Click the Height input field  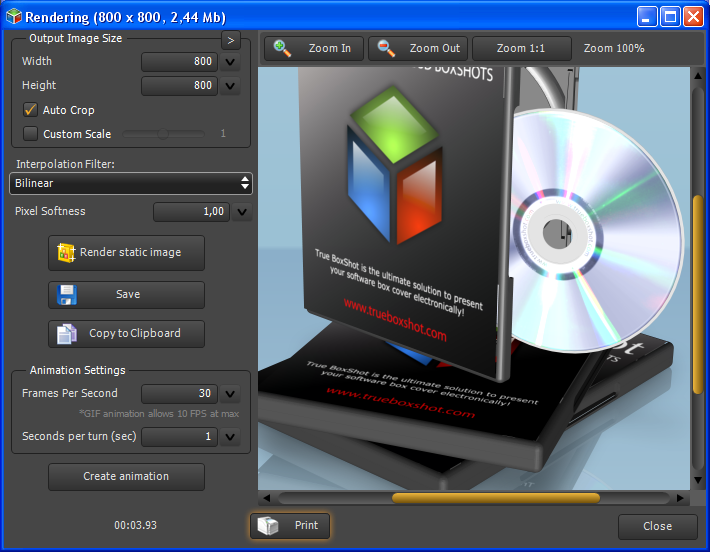pos(179,86)
